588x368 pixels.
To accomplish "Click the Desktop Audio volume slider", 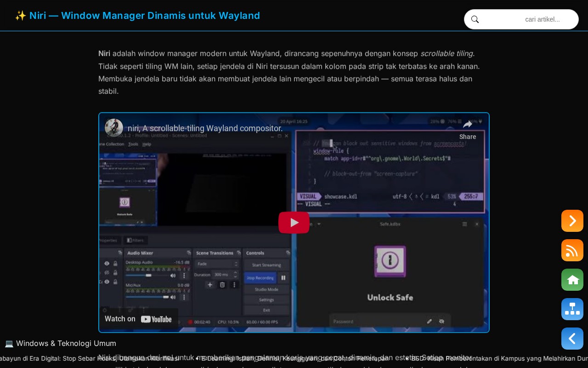I will 147,275.
